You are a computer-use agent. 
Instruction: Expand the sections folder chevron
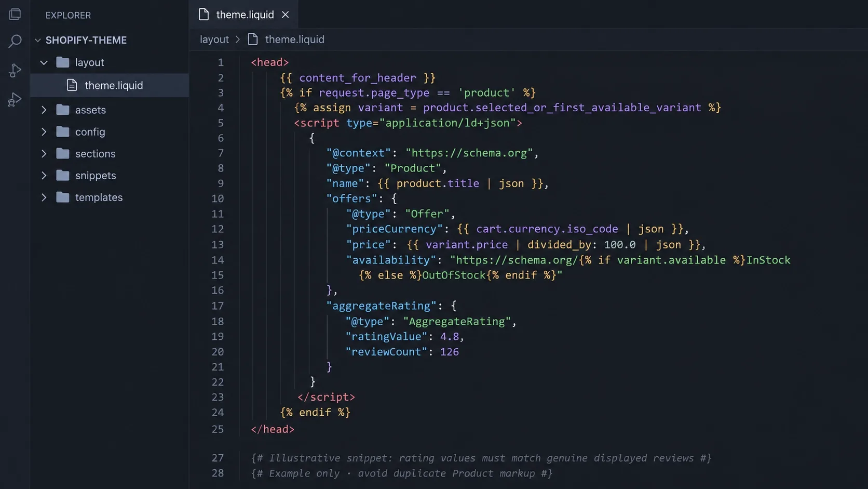click(x=44, y=153)
